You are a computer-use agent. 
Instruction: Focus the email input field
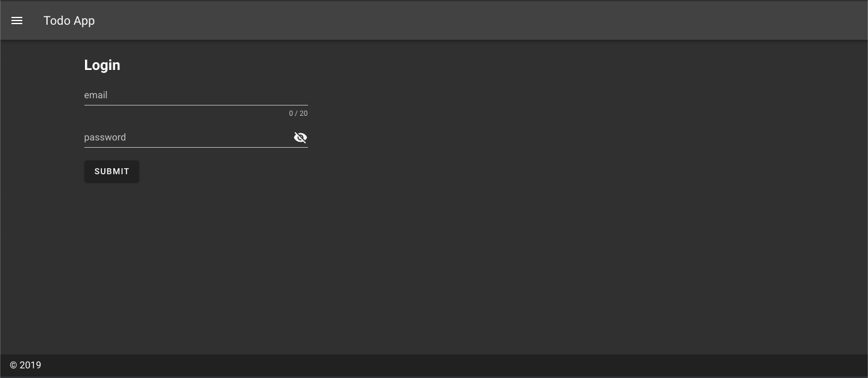click(x=196, y=95)
